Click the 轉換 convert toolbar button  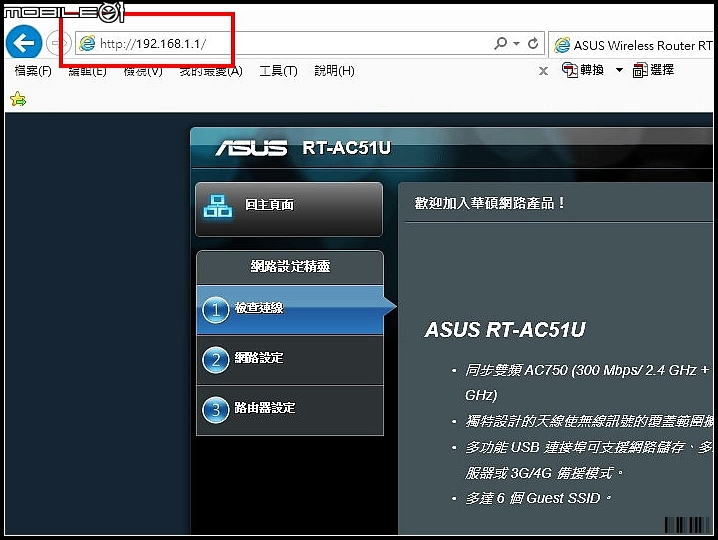pyautogui.click(x=583, y=70)
